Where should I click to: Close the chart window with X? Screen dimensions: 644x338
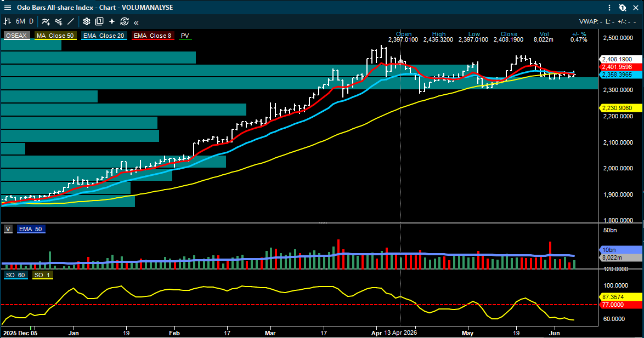click(636, 7)
